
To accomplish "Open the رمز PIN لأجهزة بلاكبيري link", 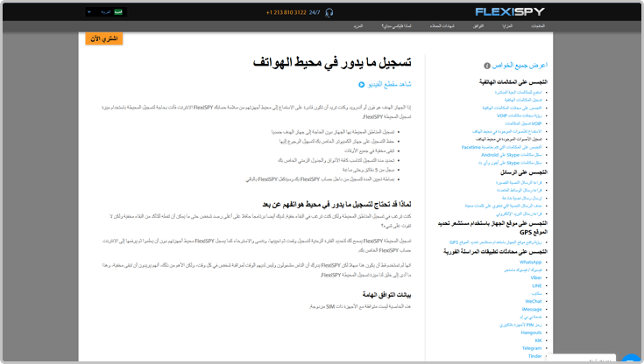I will (x=520, y=325).
